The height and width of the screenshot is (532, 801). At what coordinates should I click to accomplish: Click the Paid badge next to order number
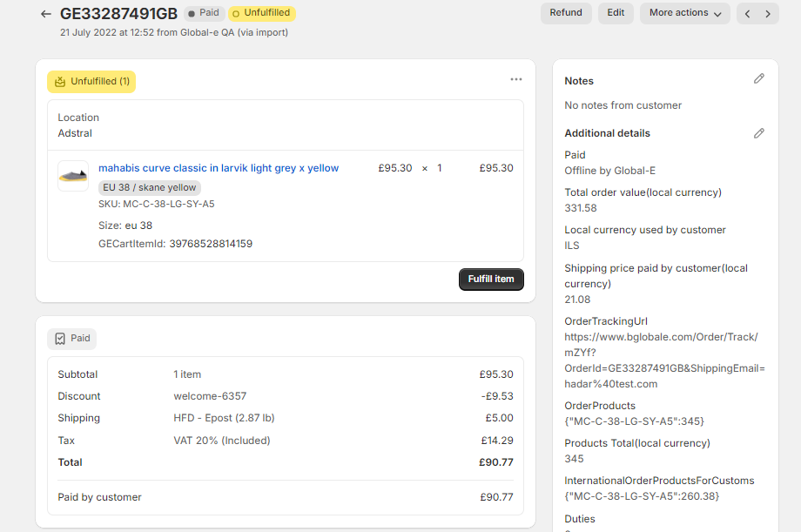point(205,13)
